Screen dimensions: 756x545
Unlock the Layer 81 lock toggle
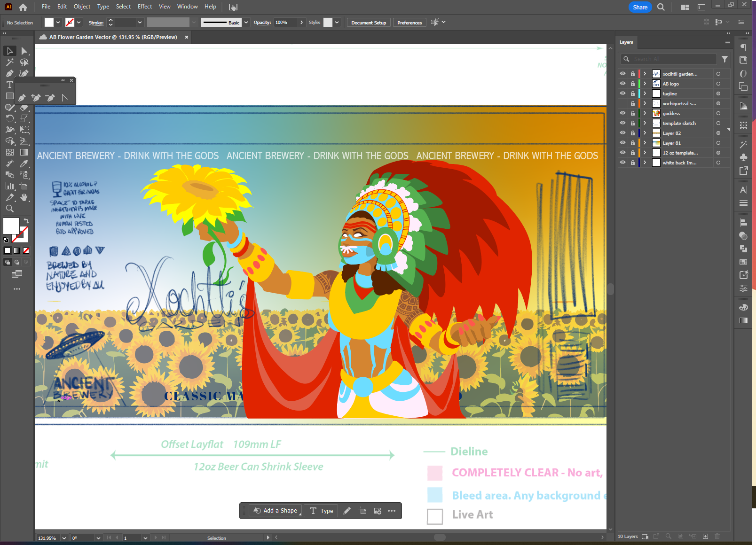[x=633, y=143]
